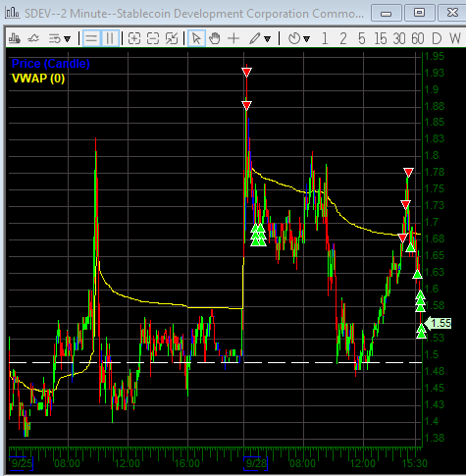Toggle horizontal grid lines button
The height and width of the screenshot is (476, 466).
(91, 38)
